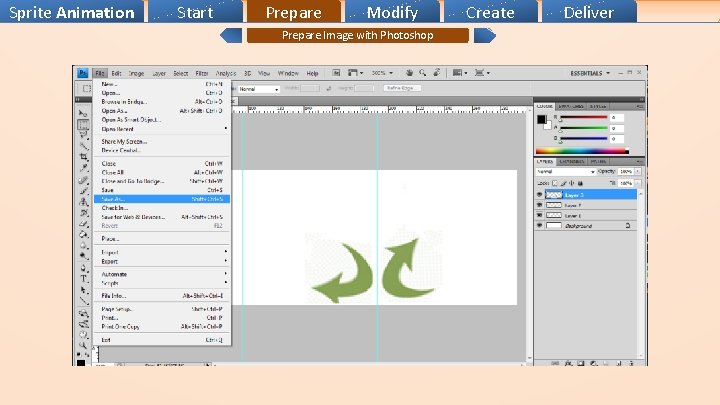Toggle lock transparent pixels option

tap(555, 183)
